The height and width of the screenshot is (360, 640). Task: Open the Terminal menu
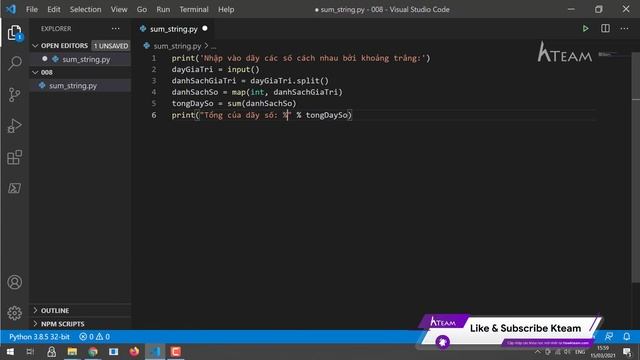pos(194,9)
